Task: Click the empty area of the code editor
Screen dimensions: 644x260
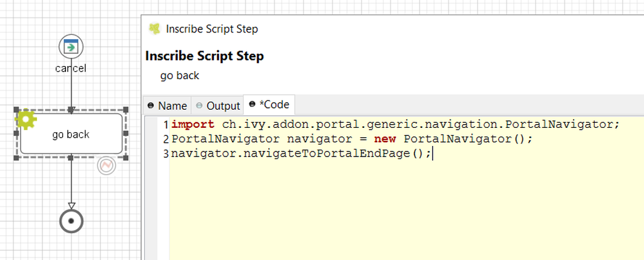Action: coord(406,209)
